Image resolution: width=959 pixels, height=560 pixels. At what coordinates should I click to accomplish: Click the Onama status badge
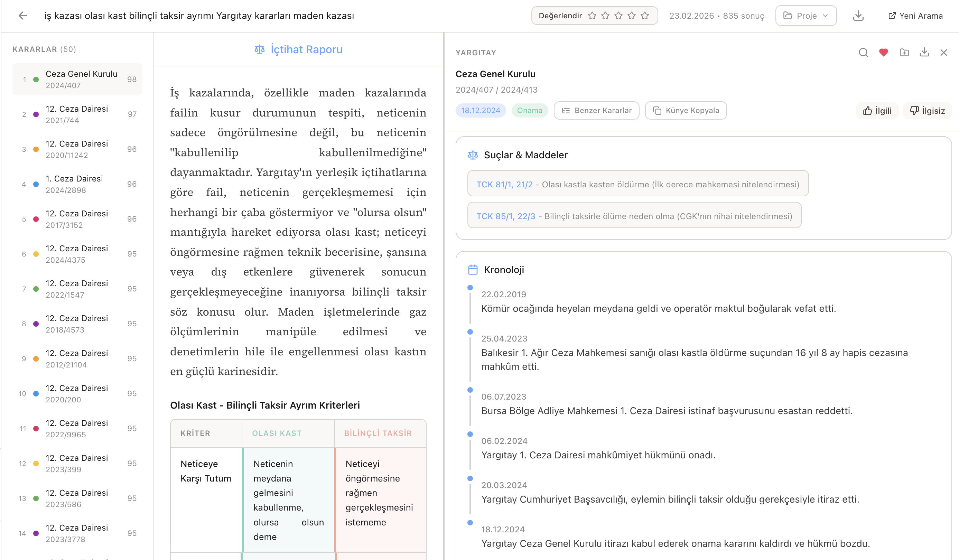[530, 110]
